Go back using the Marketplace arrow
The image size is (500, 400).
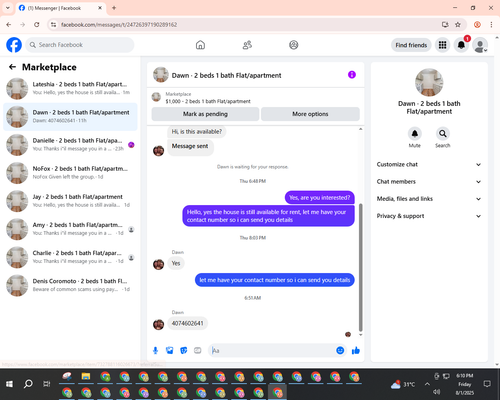pyautogui.click(x=12, y=67)
